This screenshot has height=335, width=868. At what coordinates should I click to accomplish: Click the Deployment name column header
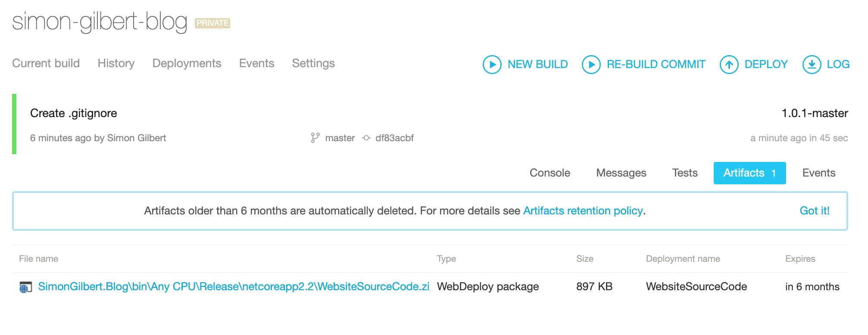click(683, 259)
